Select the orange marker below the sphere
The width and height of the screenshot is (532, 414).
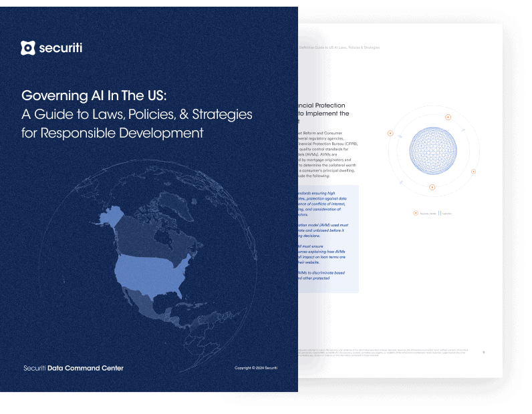click(x=432, y=187)
